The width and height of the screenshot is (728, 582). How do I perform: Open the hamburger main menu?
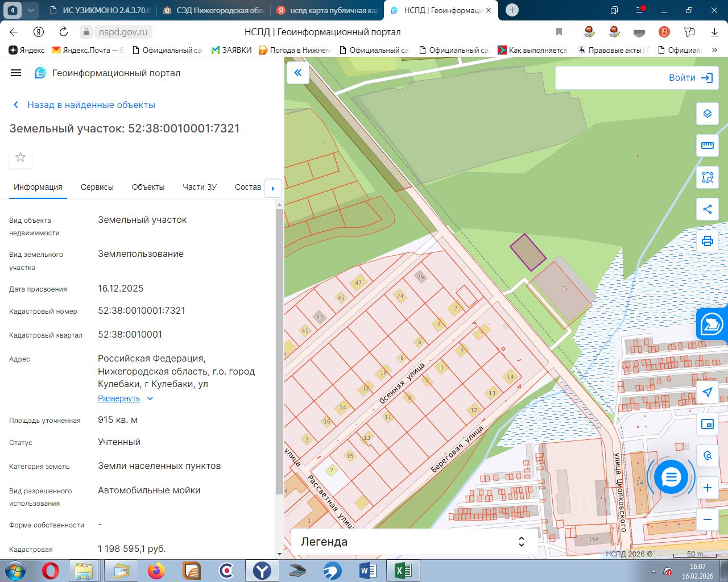pos(16,73)
